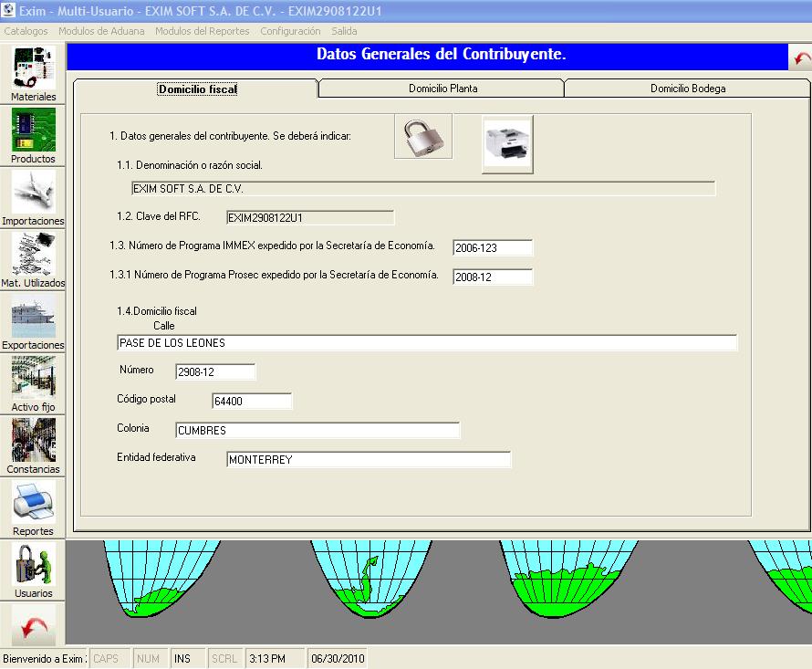Open the Materiales module icon

coord(33,74)
